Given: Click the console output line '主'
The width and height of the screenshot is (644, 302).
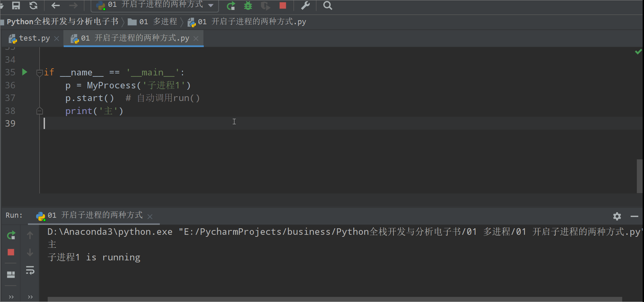Looking at the screenshot, I should tap(52, 244).
